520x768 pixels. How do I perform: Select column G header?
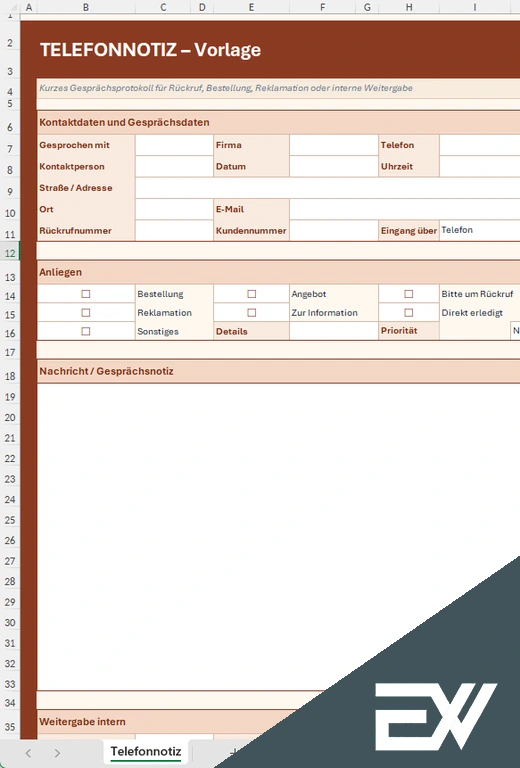pyautogui.click(x=367, y=7)
